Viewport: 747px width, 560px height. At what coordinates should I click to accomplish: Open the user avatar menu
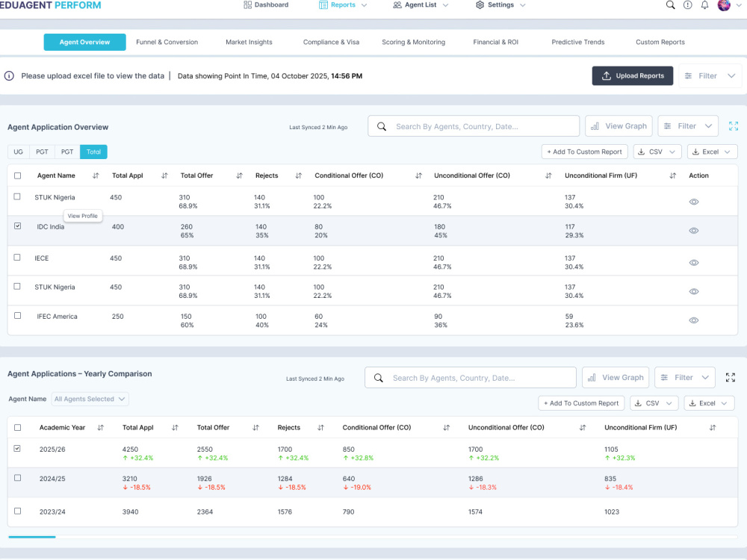coord(724,5)
